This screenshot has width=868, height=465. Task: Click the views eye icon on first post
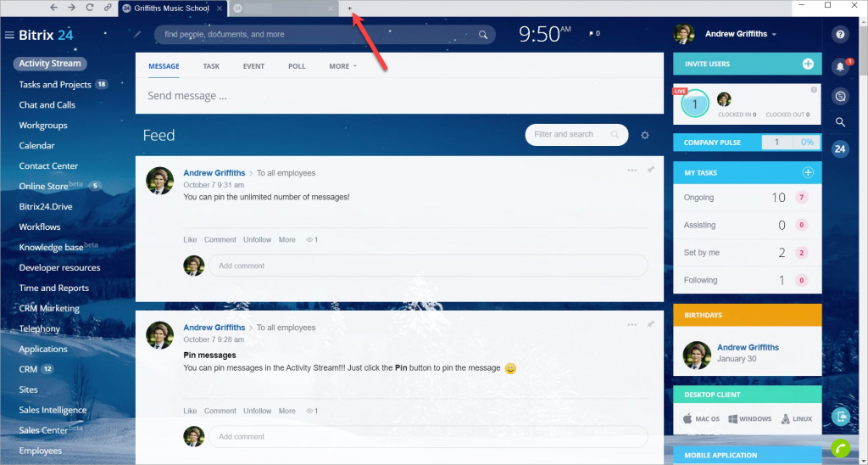point(309,240)
